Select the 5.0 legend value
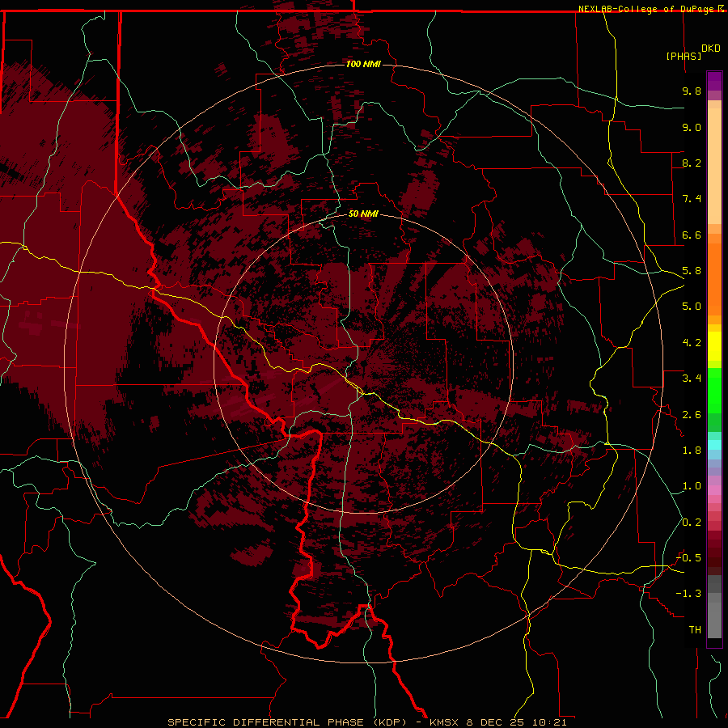This screenshot has width=728, height=728. click(x=692, y=307)
